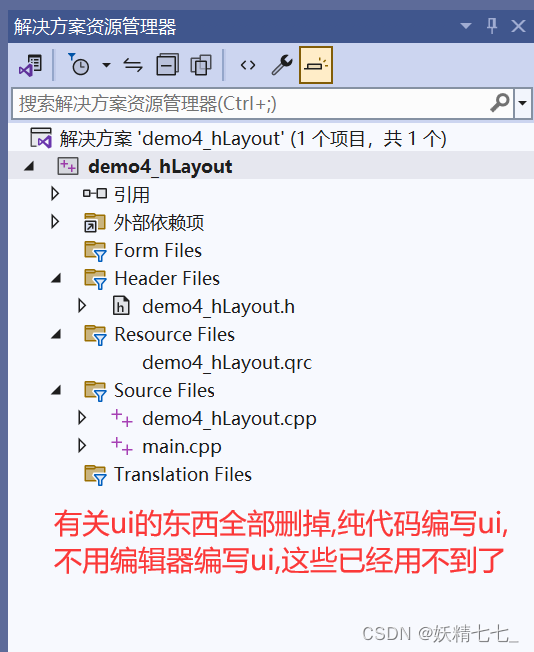This screenshot has width=534, height=652.
Task: Open Properties with the wrench icon
Action: [282, 65]
